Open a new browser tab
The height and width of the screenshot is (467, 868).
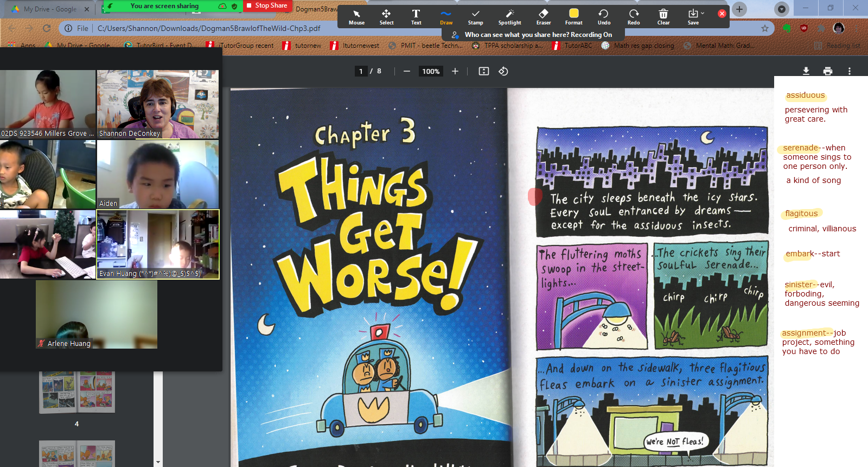coord(739,9)
